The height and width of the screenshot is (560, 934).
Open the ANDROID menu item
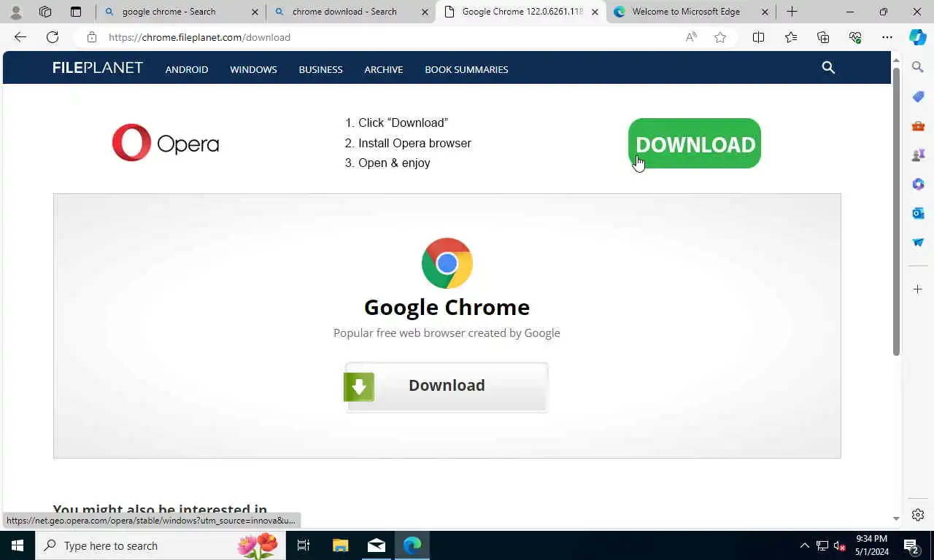pyautogui.click(x=187, y=69)
